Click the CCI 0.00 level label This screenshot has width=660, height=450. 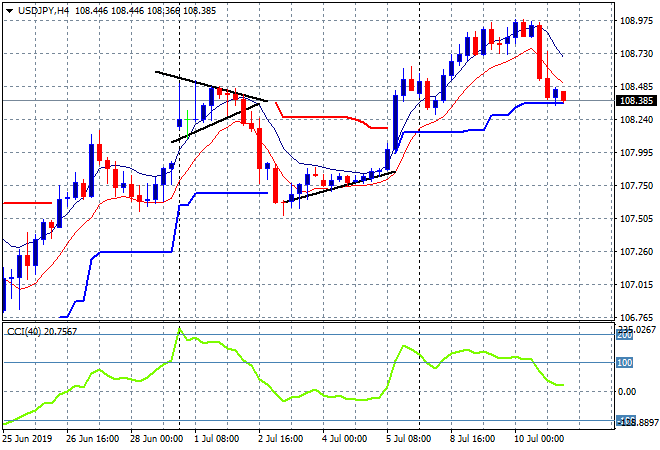[x=627, y=391]
